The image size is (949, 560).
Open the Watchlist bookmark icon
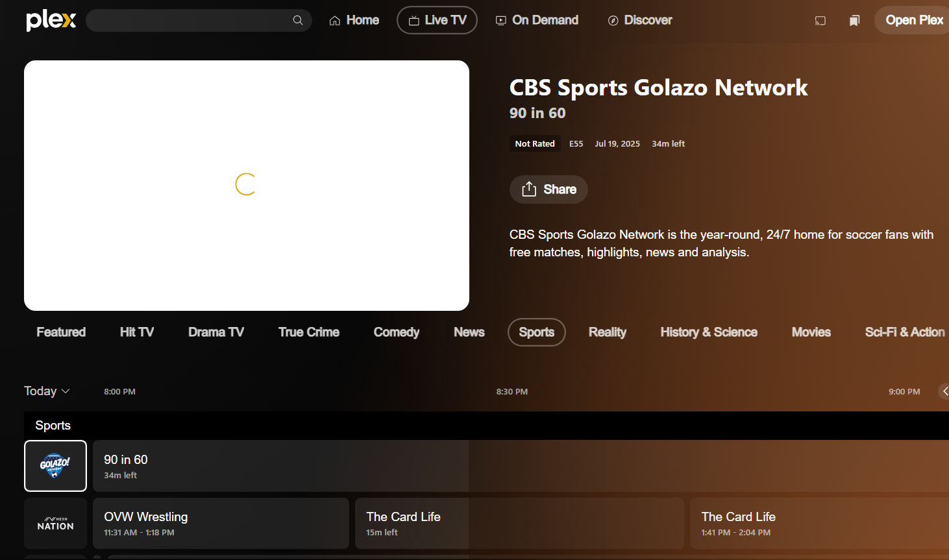[x=854, y=20]
